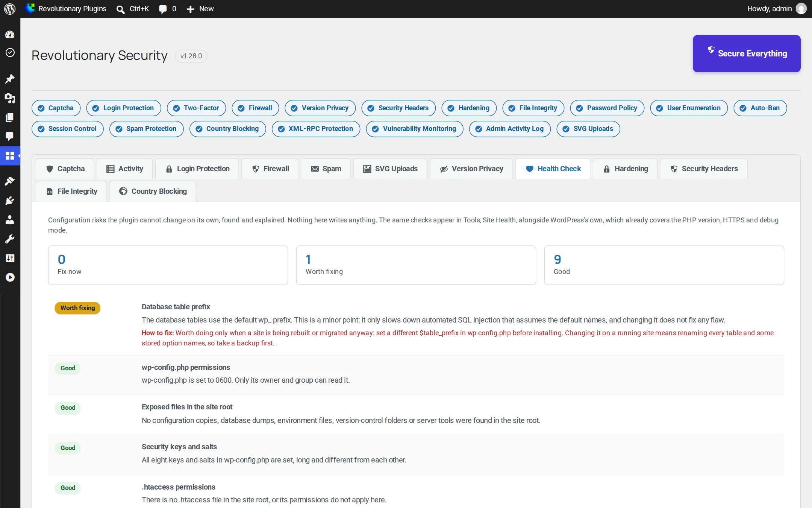The height and width of the screenshot is (508, 812).
Task: Open Pages icon in sidebar
Action: click(x=10, y=117)
